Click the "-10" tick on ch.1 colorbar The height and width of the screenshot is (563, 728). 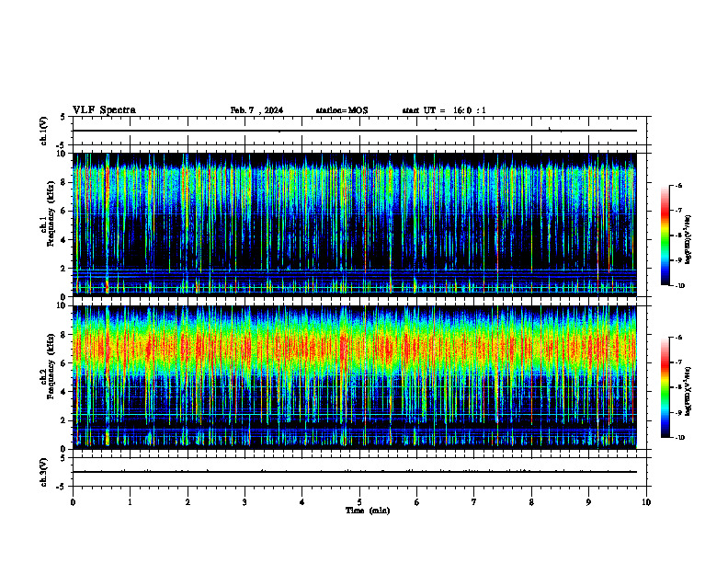click(x=679, y=286)
